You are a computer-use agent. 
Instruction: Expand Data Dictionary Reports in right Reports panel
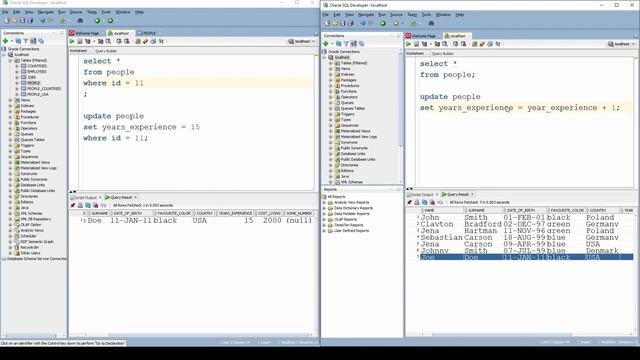[x=324, y=208]
